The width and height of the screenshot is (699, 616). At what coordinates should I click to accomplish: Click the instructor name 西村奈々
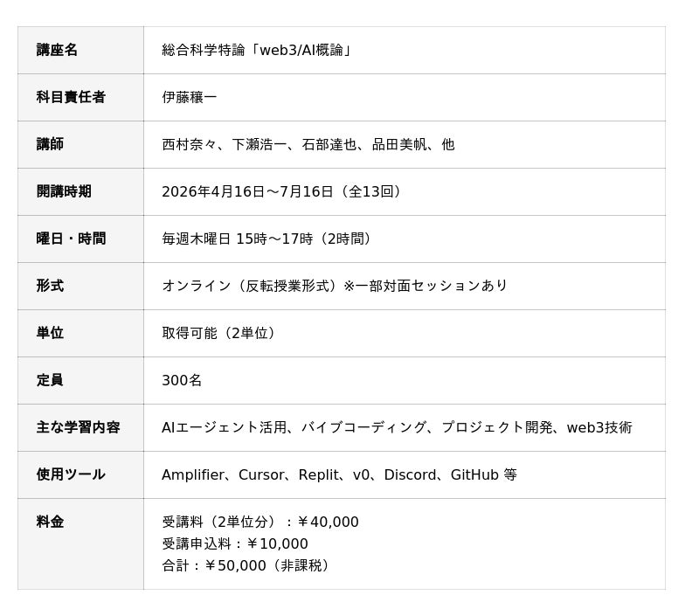189,144
